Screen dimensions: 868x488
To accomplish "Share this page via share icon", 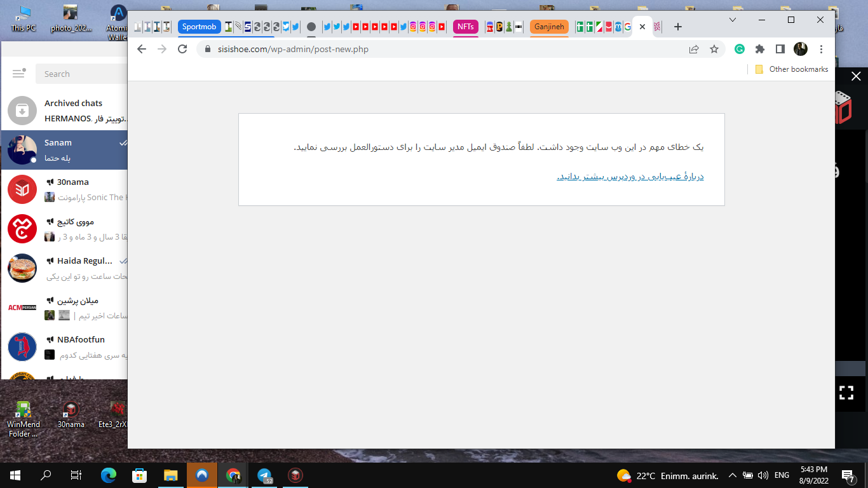I will click(694, 49).
